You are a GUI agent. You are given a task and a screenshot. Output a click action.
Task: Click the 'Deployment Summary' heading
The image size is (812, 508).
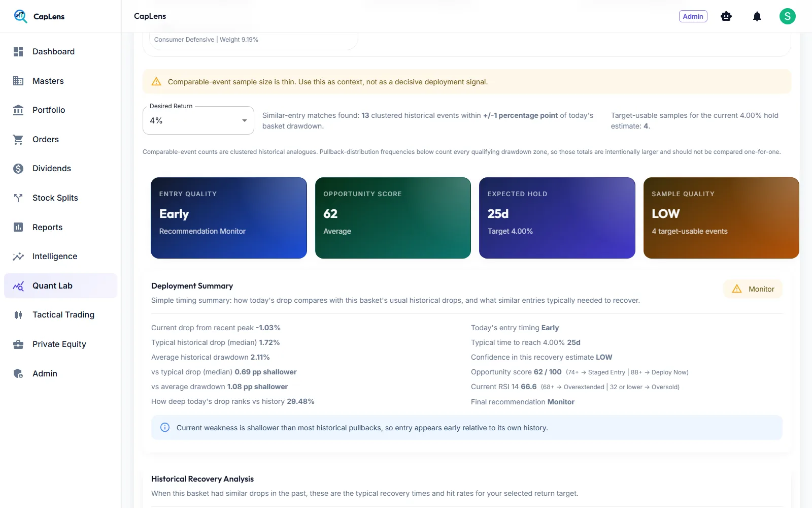click(192, 286)
